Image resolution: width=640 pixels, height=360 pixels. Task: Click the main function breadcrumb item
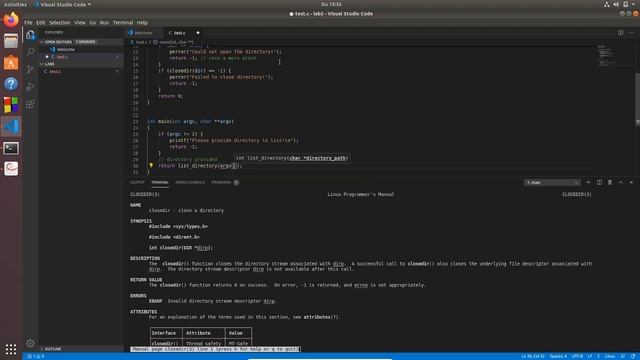click(173, 42)
